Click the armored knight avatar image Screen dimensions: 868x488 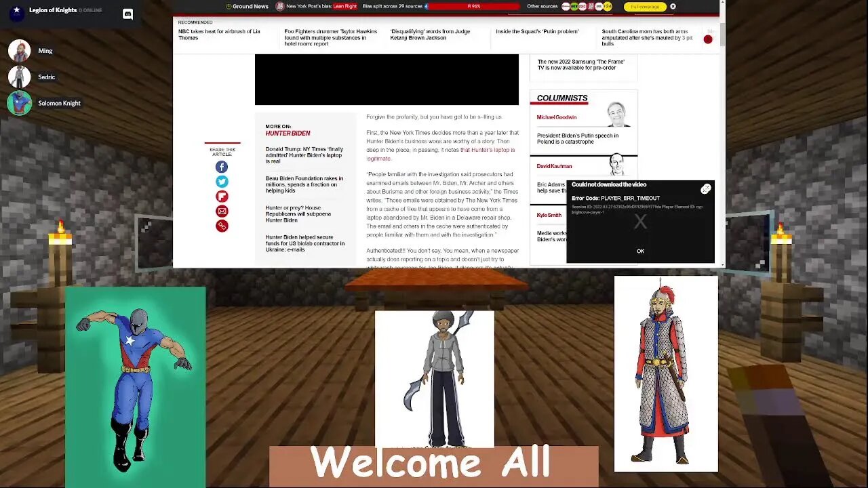tap(666, 373)
